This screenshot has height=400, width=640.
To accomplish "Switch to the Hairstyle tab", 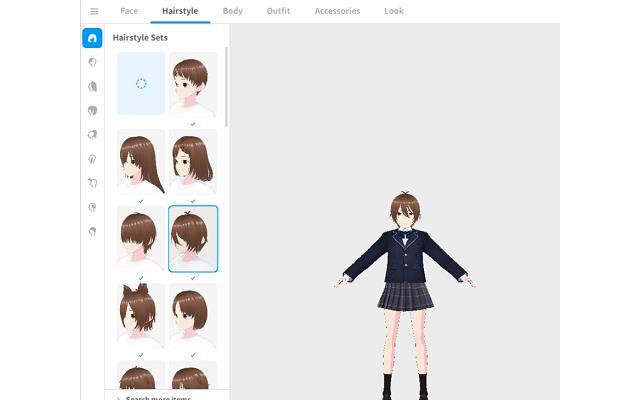I will 180,11.
